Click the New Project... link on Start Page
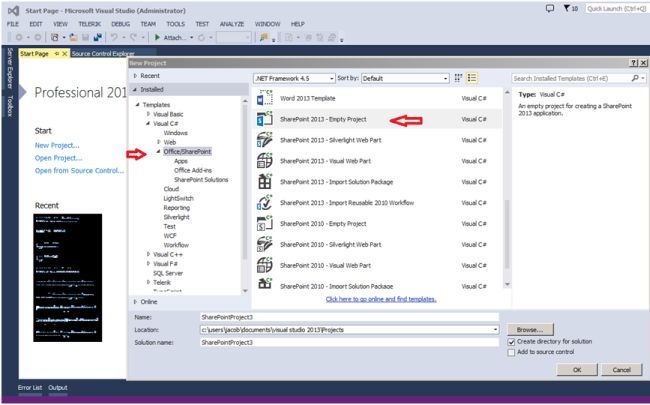The image size is (650, 405). [x=57, y=146]
